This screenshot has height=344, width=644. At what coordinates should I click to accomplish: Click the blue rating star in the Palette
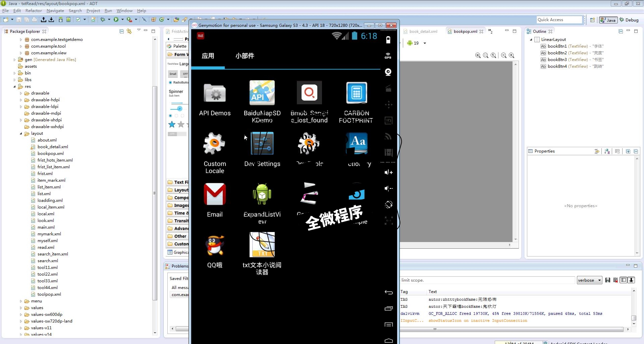172,124
